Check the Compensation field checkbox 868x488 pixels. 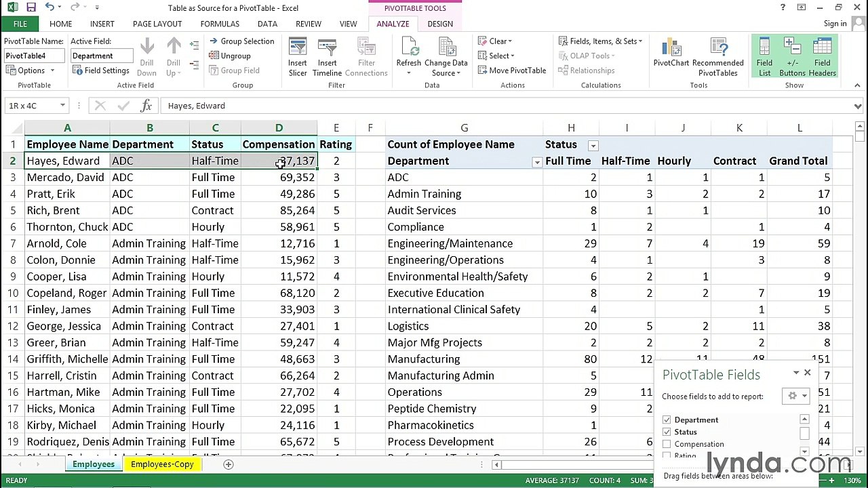pyautogui.click(x=667, y=445)
